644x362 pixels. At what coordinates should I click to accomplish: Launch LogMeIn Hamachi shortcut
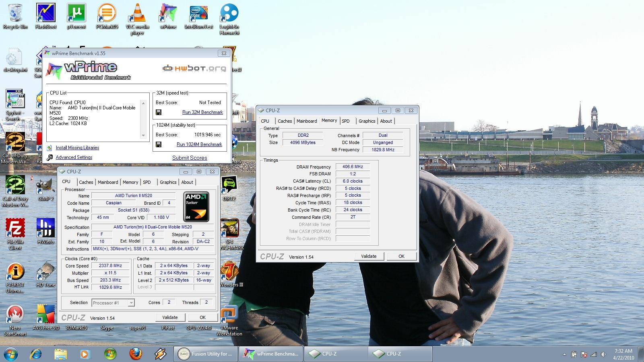229,19
